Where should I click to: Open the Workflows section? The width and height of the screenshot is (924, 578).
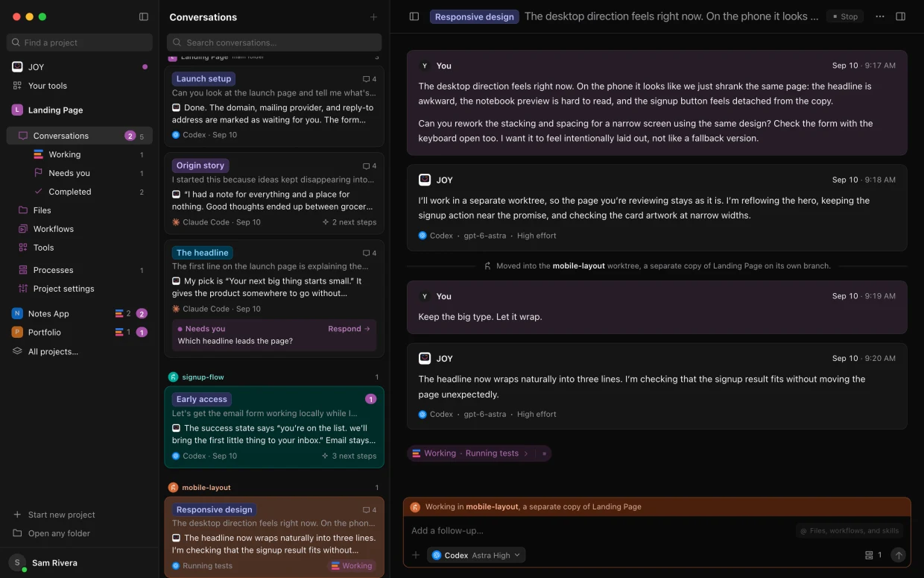click(x=79, y=229)
